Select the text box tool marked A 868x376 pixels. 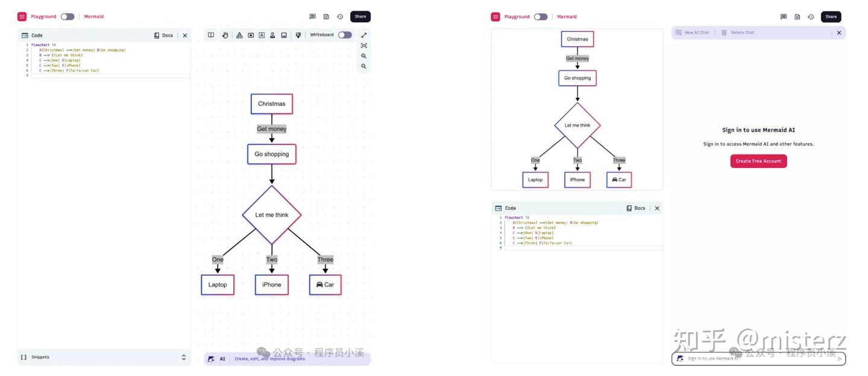(262, 35)
